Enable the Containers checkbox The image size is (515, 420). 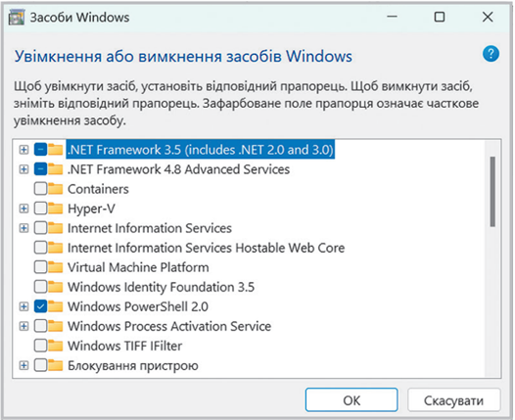40,189
